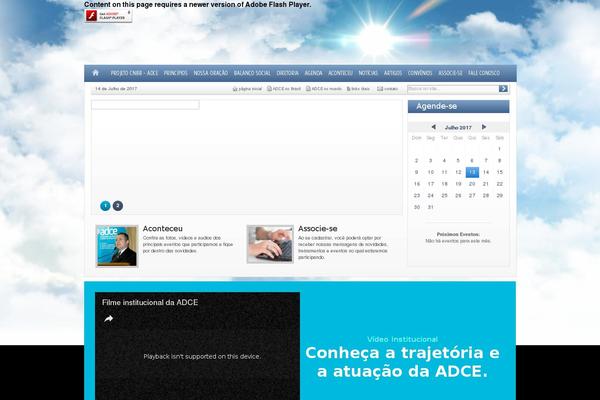Select day 20 in the calendar
Screen dimensions: 600x400
[472, 184]
